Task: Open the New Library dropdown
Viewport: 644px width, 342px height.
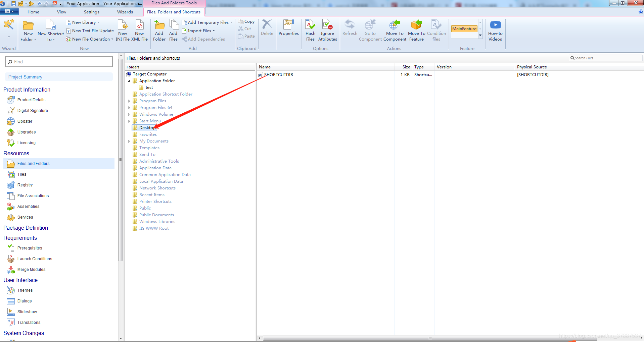Action: [83, 22]
